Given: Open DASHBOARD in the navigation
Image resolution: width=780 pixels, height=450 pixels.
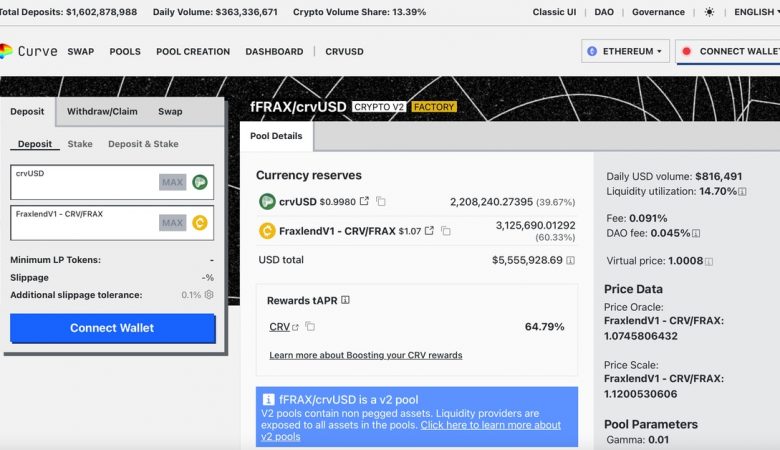Looking at the screenshot, I should [x=274, y=51].
